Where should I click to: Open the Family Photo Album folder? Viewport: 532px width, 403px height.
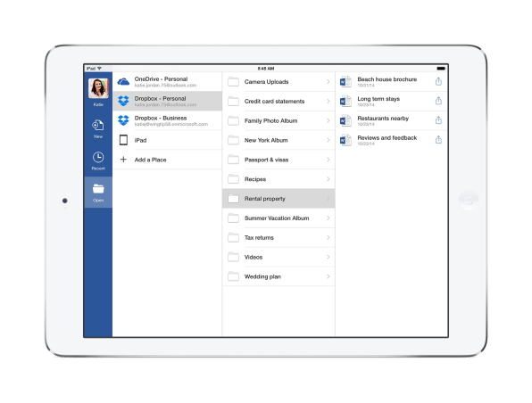[278, 120]
